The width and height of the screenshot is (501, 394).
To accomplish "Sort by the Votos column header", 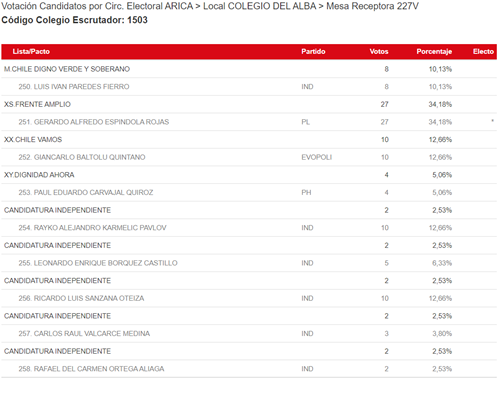I will coord(379,52).
